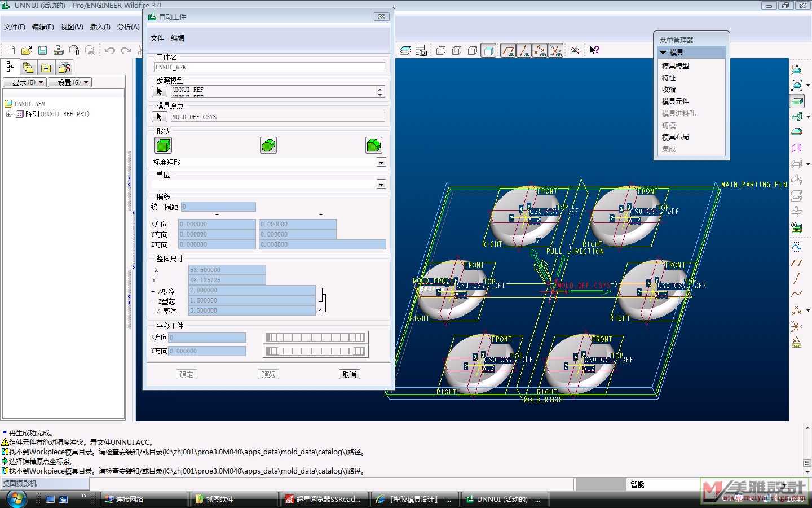The height and width of the screenshot is (508, 812).
Task: Switch to 抓图软件 taskbar window
Action: pos(234,500)
